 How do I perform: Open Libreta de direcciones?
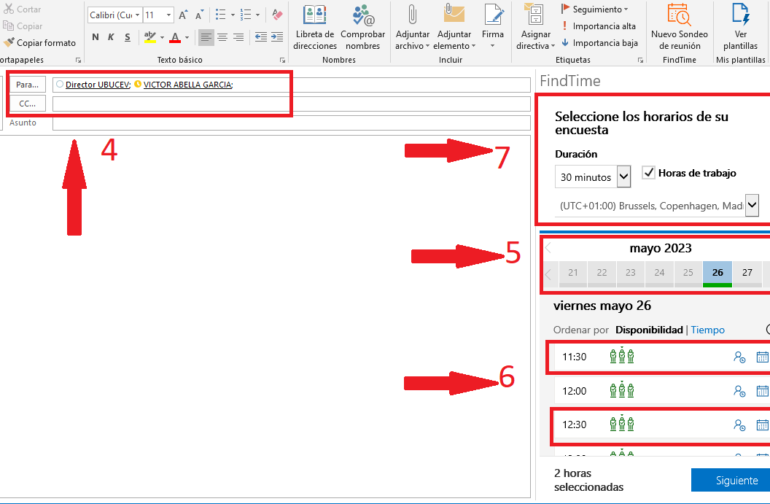[315, 28]
